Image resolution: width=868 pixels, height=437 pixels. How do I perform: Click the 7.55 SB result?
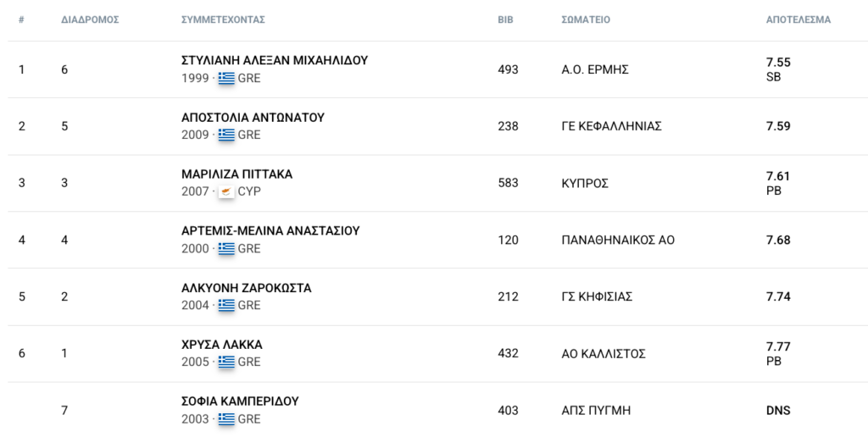pyautogui.click(x=778, y=69)
